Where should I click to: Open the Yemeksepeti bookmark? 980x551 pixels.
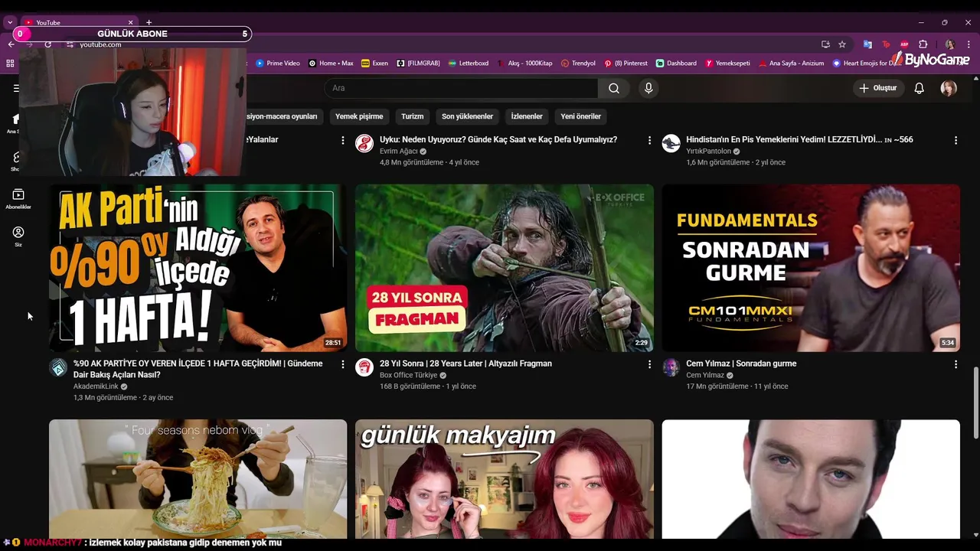[x=727, y=64]
